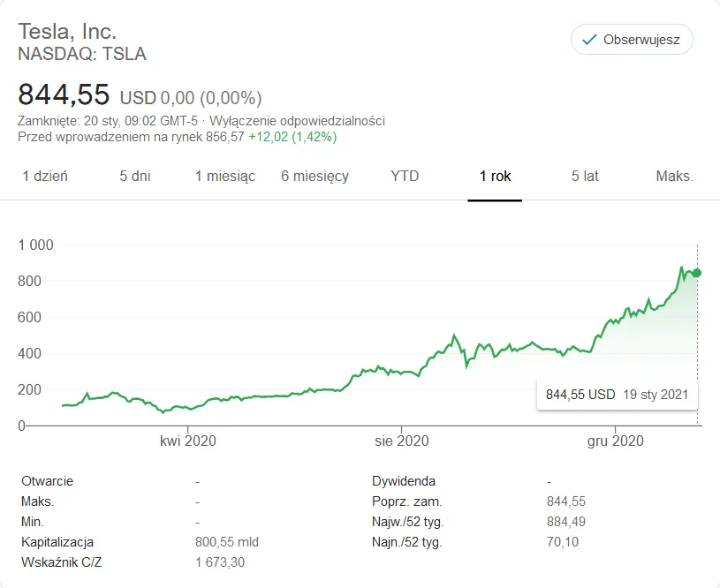Click the large 844,55 price value
The image size is (720, 588).
pyautogui.click(x=64, y=94)
